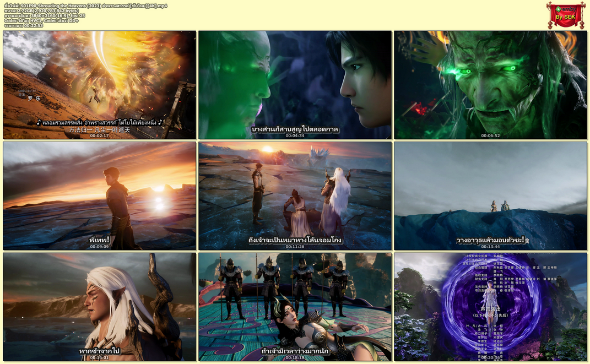Click the timestamp "00:02:17"
Screen dimensions: 590x364
pyautogui.click(x=99, y=136)
